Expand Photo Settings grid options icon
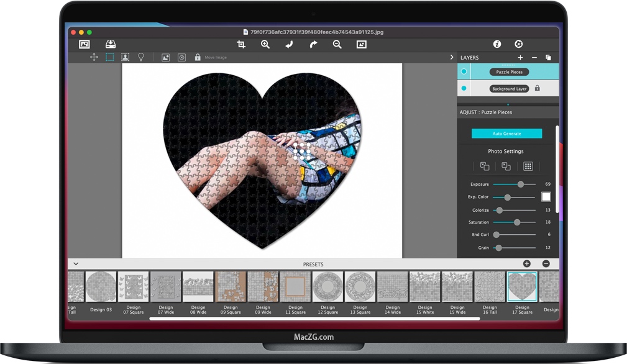627x364 pixels. click(x=527, y=166)
